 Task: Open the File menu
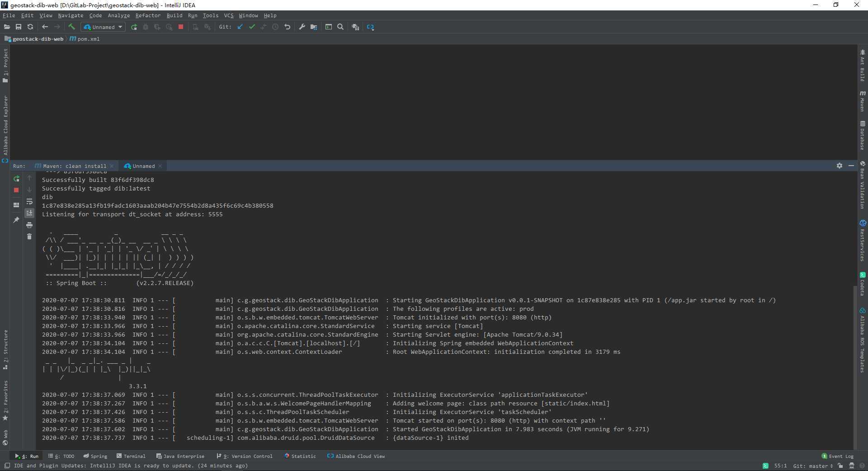pyautogui.click(x=9, y=15)
